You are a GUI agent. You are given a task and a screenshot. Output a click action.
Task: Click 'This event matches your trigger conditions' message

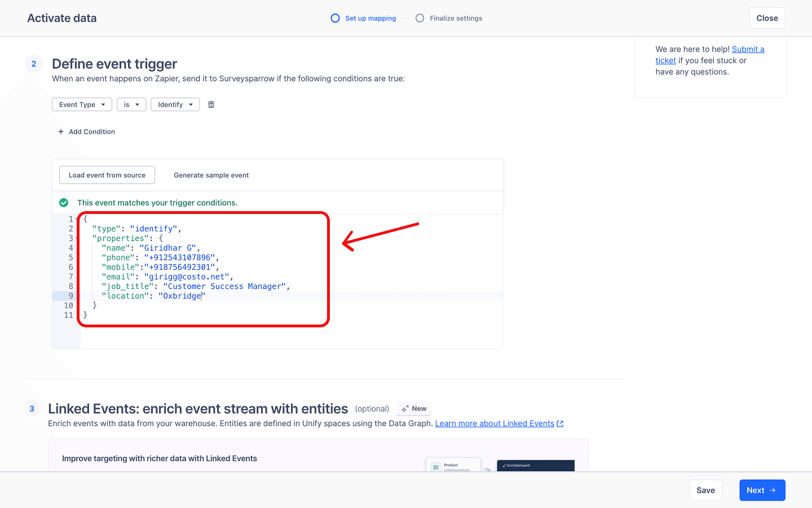pos(157,203)
